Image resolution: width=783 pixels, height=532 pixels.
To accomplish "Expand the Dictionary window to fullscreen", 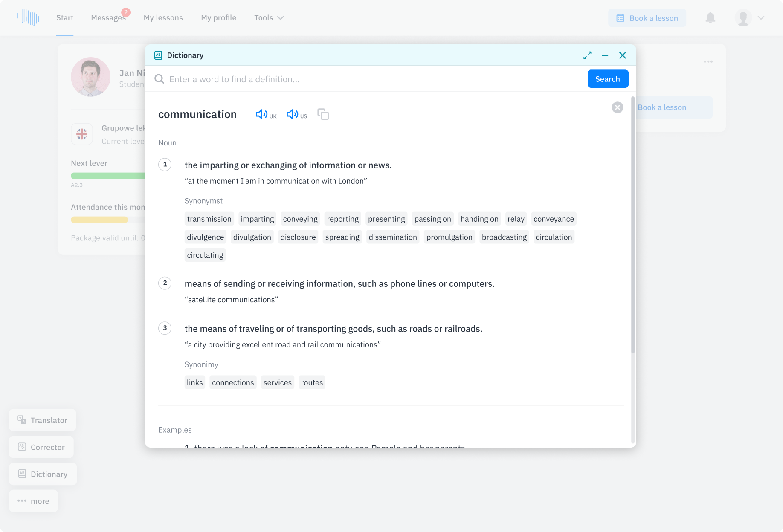I will pyautogui.click(x=587, y=55).
